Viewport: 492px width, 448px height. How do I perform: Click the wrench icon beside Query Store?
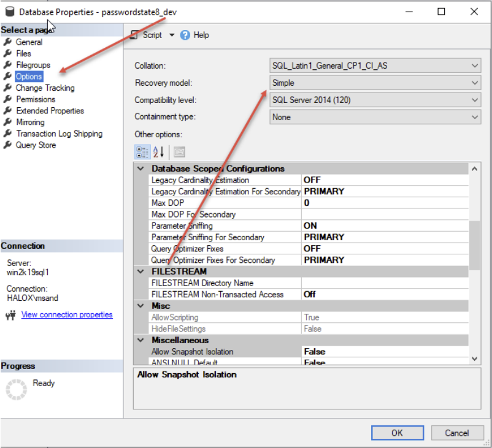click(7, 145)
